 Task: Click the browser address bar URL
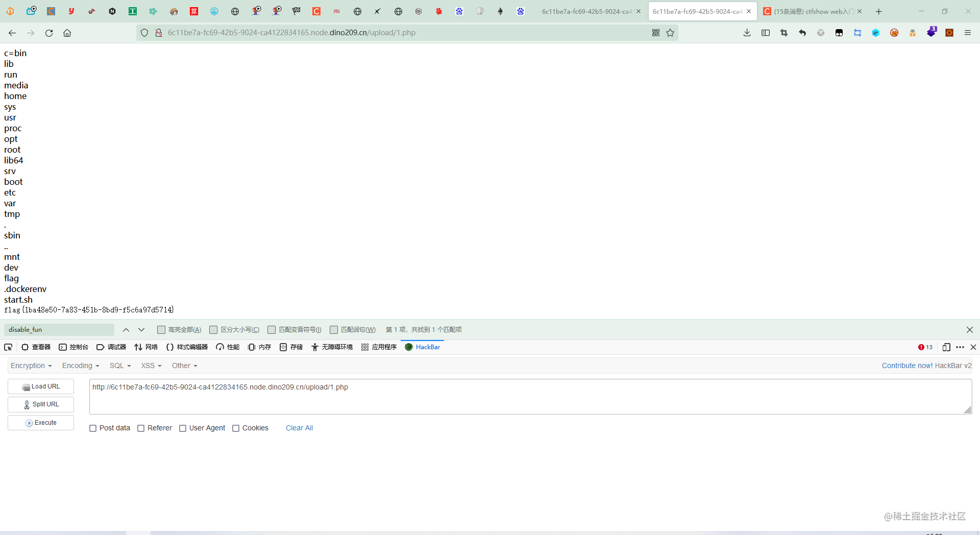click(x=291, y=33)
